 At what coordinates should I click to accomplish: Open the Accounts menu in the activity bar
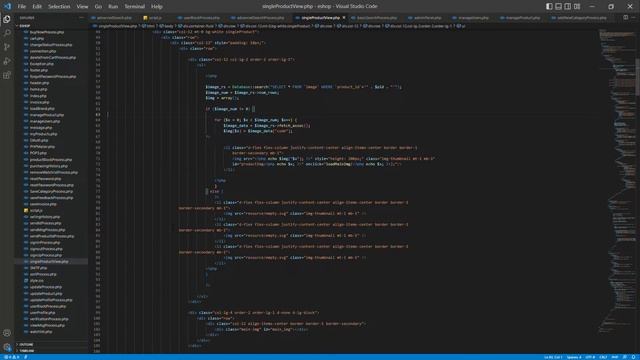tap(7, 333)
